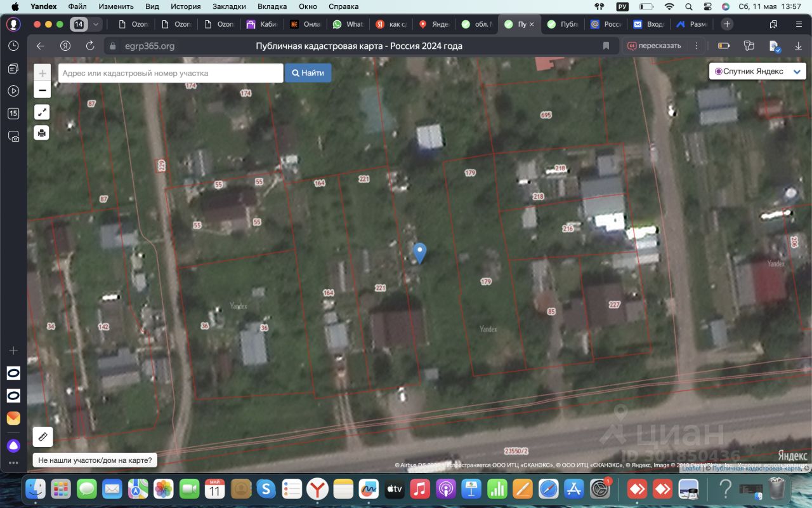
Task: Switch map to fullscreen view
Action: 42,112
